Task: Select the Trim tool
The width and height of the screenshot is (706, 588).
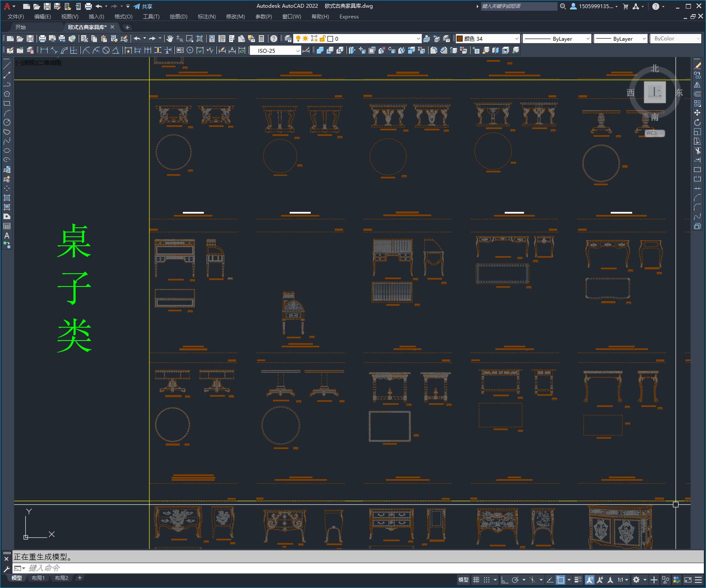Action: [697, 151]
